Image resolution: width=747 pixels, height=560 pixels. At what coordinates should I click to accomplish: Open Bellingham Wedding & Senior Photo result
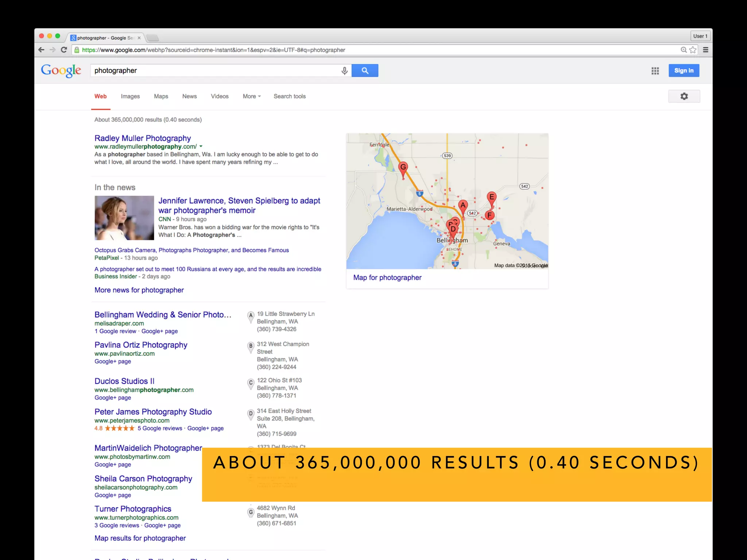(163, 315)
